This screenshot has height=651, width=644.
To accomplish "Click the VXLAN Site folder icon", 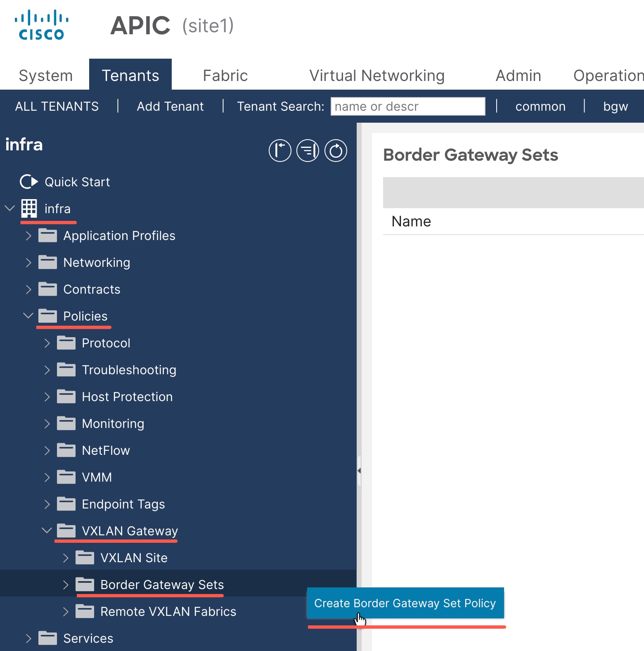I will 85,558.
